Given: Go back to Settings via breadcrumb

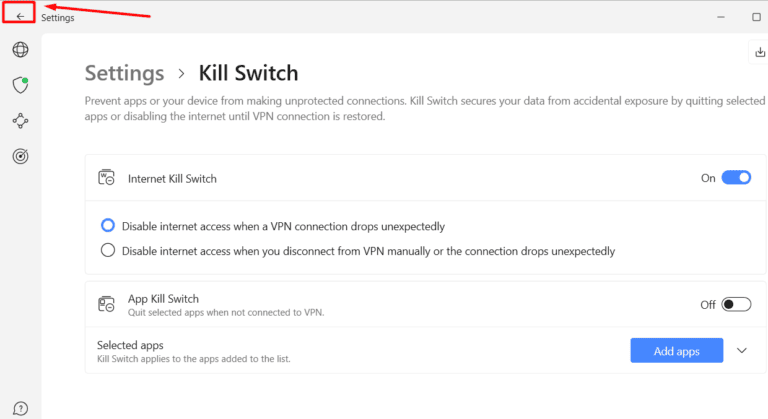Looking at the screenshot, I should (124, 73).
